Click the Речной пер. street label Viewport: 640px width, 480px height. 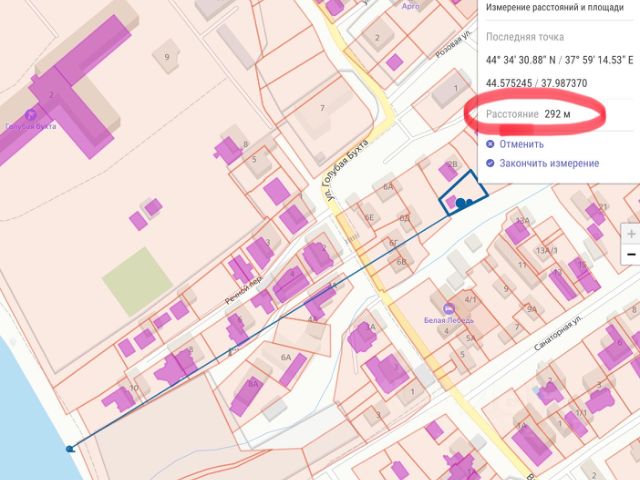coord(244,289)
